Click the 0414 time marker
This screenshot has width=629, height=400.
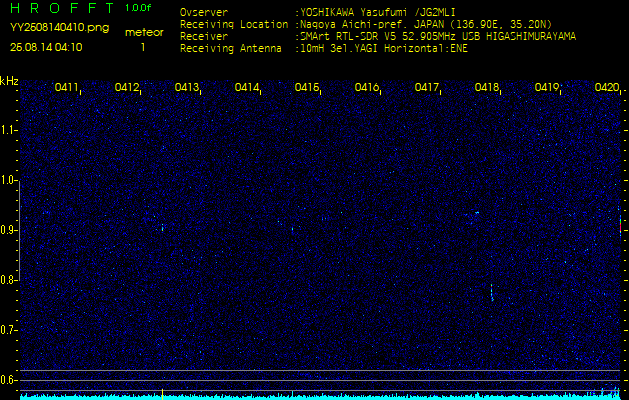coord(246,87)
